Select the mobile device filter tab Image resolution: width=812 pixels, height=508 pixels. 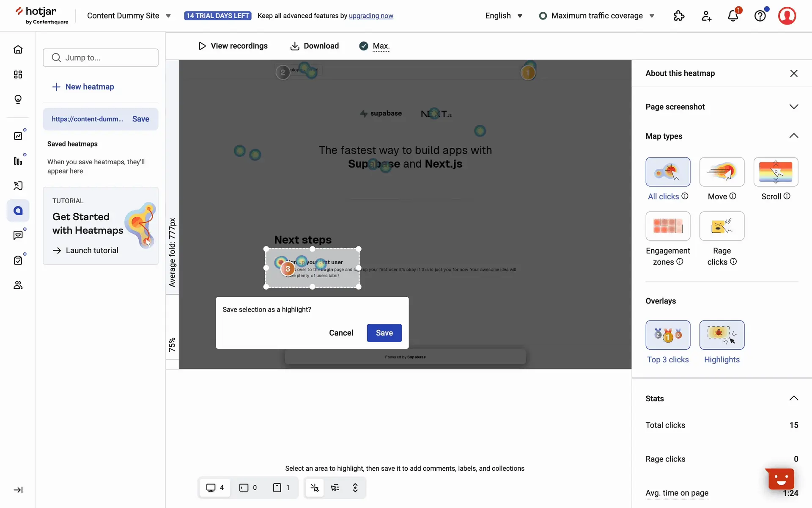coord(281,488)
